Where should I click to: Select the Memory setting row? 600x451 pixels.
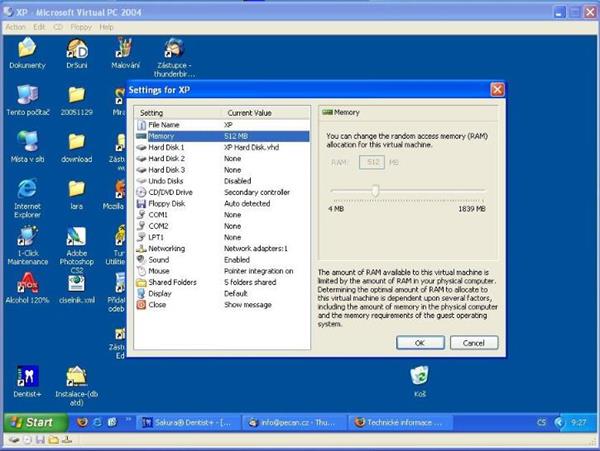(222, 136)
